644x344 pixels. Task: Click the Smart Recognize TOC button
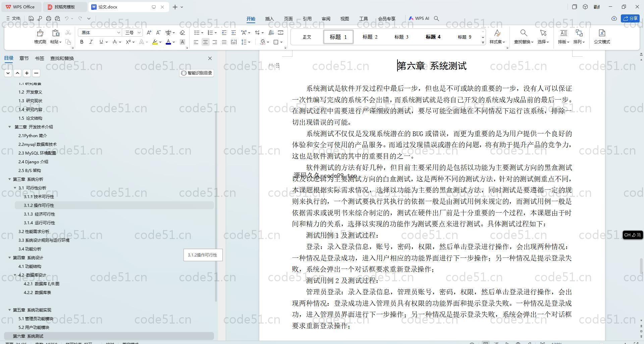pos(197,73)
